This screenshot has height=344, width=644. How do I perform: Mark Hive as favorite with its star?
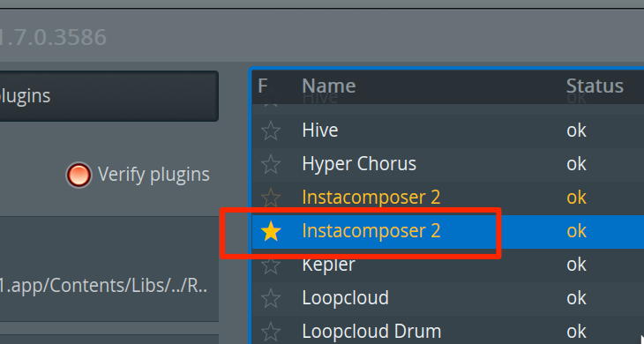tap(271, 131)
